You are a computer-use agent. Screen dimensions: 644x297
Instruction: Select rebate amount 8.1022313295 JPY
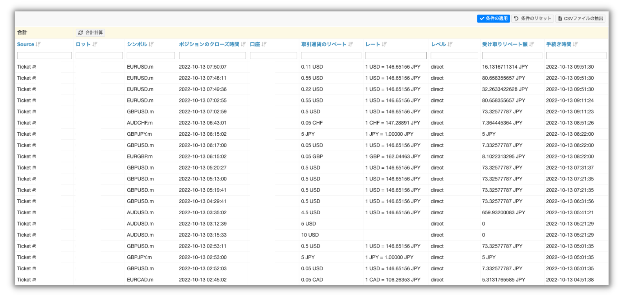coord(504,157)
